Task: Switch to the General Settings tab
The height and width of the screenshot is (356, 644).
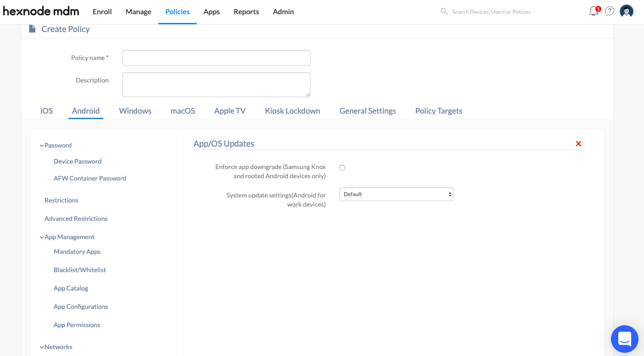Action: click(x=368, y=111)
